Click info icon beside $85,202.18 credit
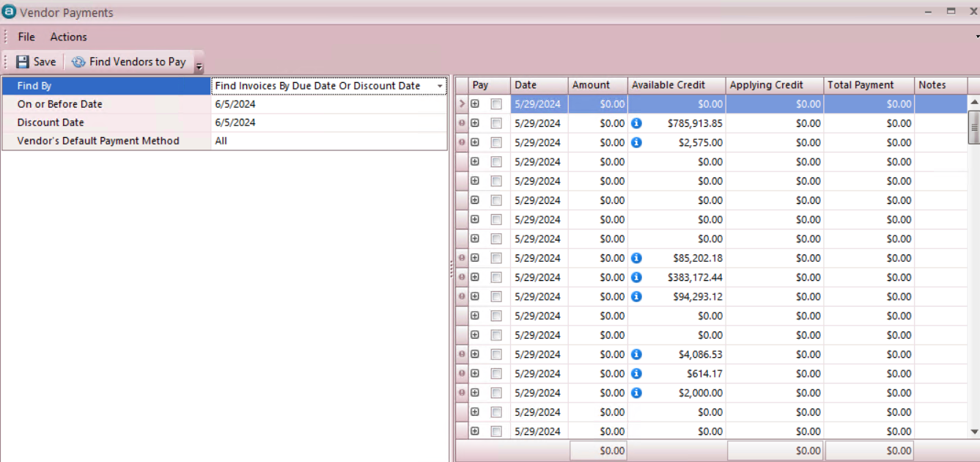980x462 pixels. point(636,258)
